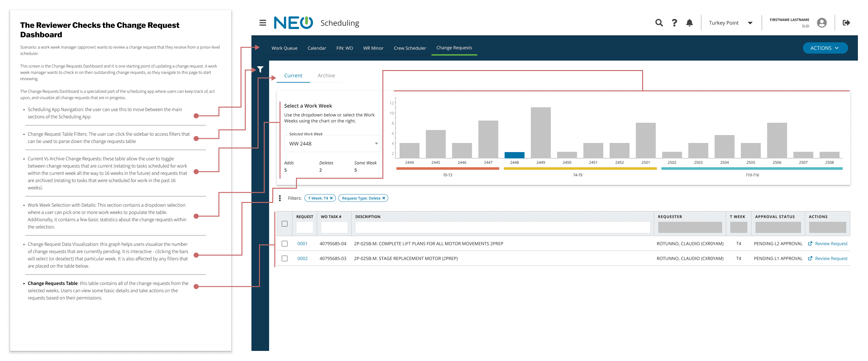Expand the Selected Work Week dropdown
The height and width of the screenshot is (361, 868).
pyautogui.click(x=376, y=144)
